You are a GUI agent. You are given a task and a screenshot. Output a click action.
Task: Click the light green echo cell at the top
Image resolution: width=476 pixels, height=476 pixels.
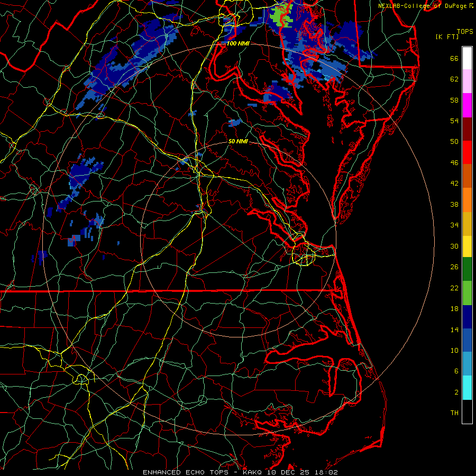[x=281, y=16]
